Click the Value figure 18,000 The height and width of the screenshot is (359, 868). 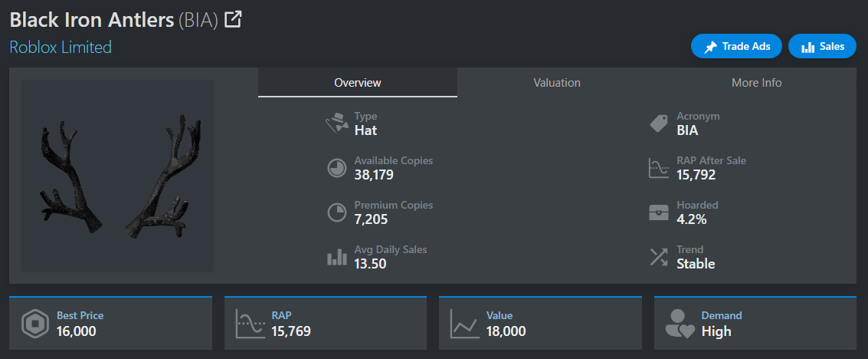[x=506, y=331]
